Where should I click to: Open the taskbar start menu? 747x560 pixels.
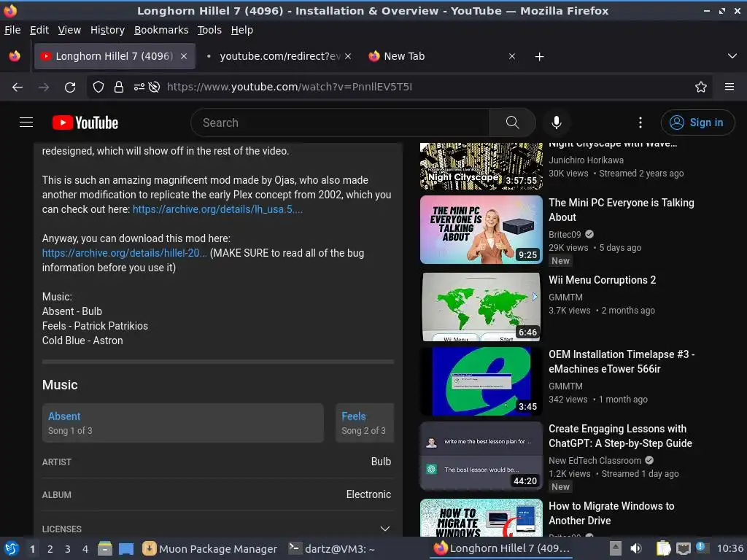[12, 549]
